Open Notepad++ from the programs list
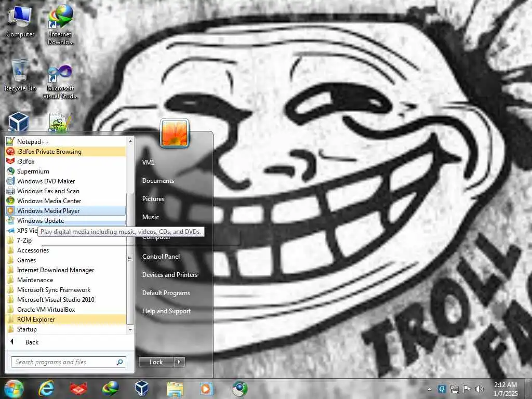 click(x=65, y=142)
